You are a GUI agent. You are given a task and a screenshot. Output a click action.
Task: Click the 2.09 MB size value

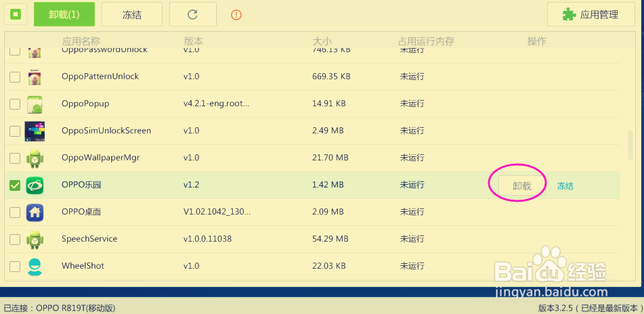[x=328, y=212]
